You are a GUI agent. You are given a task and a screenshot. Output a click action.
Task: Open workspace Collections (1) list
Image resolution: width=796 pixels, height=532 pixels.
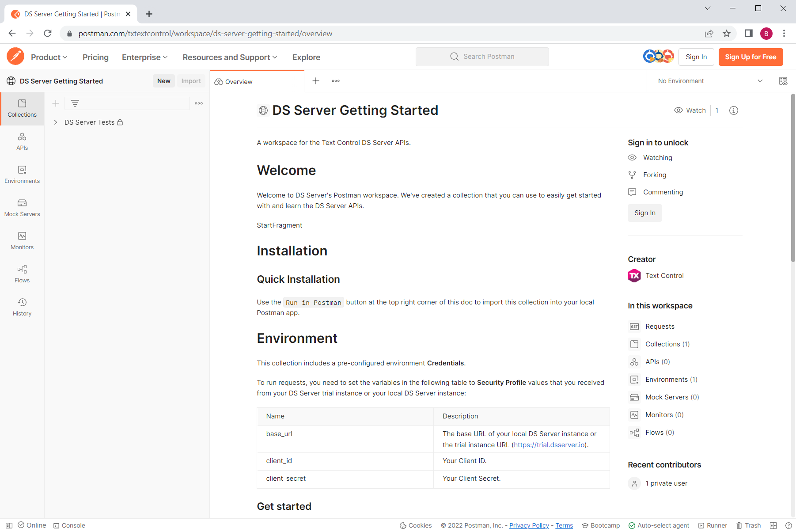[667, 344]
